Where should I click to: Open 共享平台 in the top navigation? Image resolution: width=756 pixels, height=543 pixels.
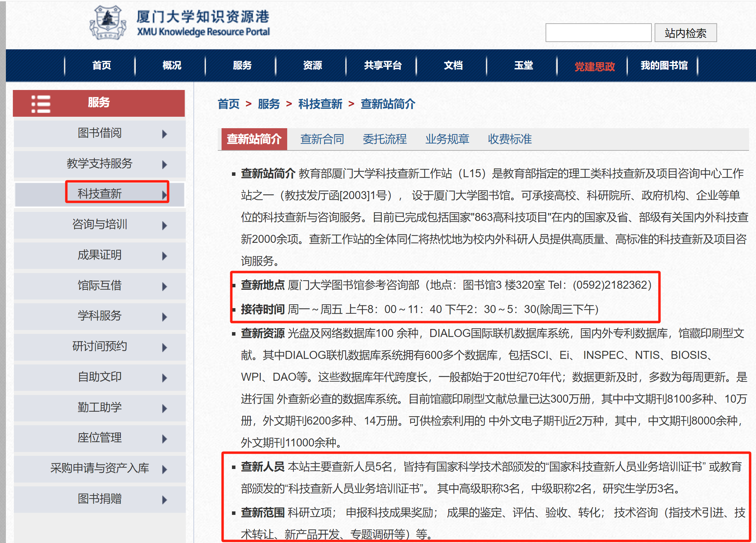(383, 65)
